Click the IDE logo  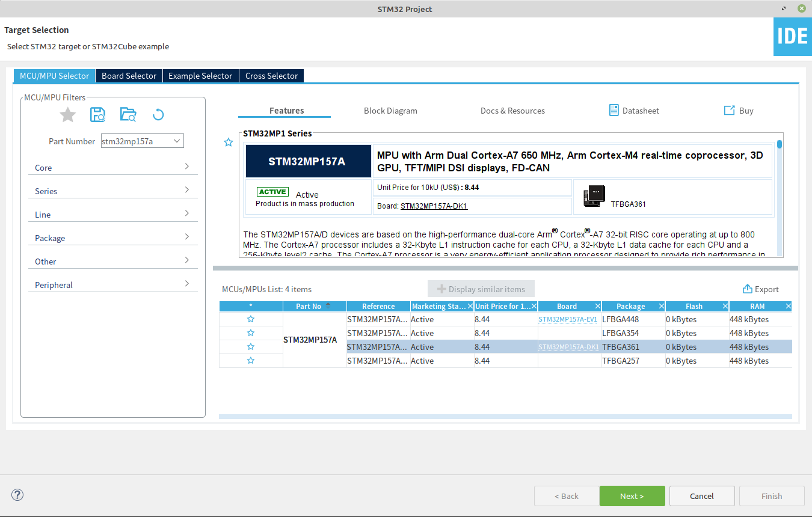tap(792, 37)
